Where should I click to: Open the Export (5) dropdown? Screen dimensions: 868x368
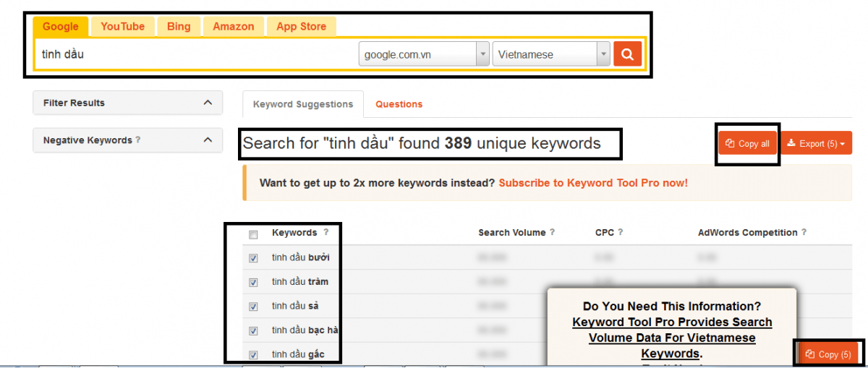pyautogui.click(x=817, y=143)
